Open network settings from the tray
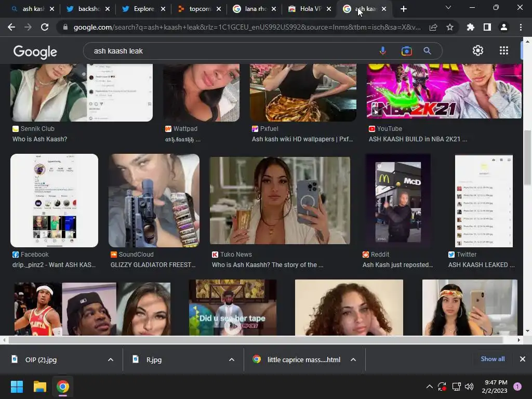The width and height of the screenshot is (532, 399). (x=456, y=387)
